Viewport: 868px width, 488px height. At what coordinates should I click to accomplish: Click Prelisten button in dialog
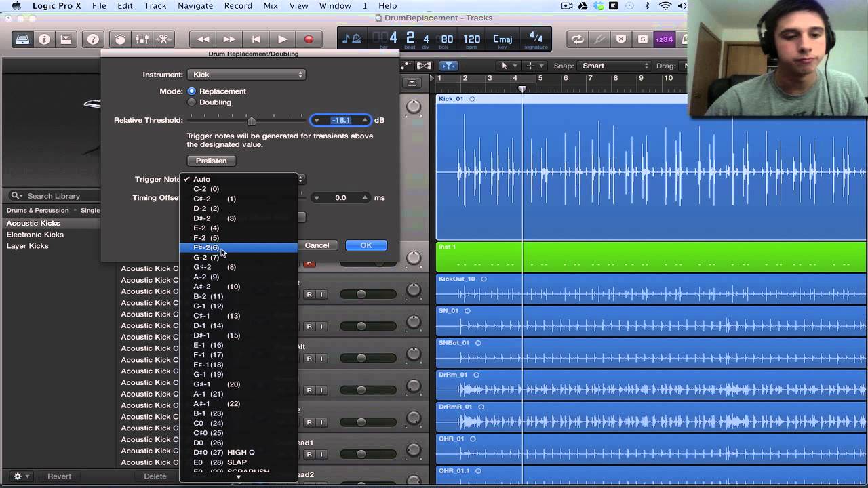point(212,161)
